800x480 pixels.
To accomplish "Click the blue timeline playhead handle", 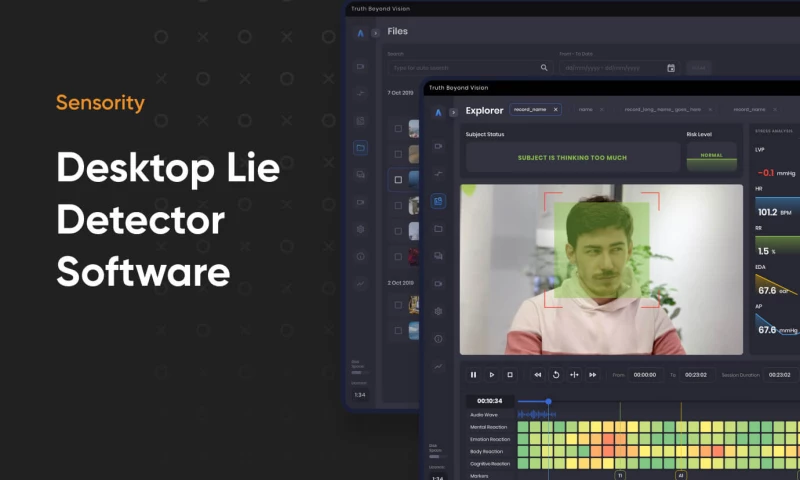I will [548, 401].
